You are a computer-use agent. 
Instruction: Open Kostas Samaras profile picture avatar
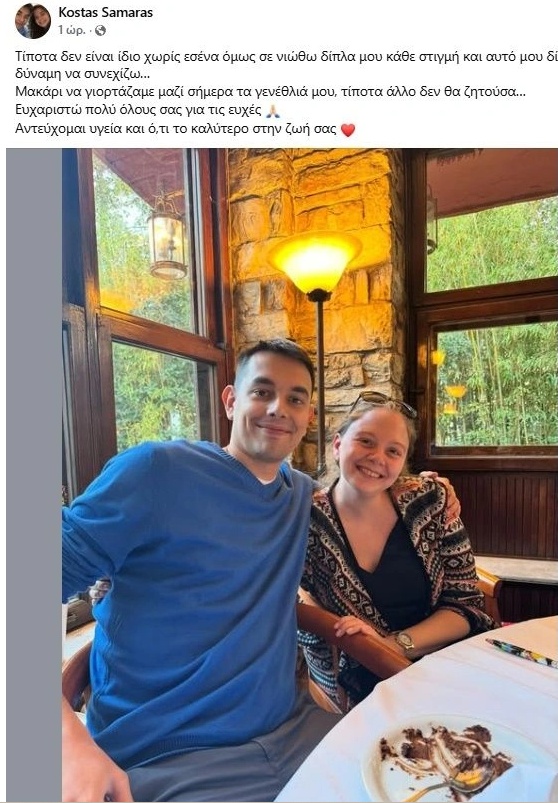[x=33, y=21]
